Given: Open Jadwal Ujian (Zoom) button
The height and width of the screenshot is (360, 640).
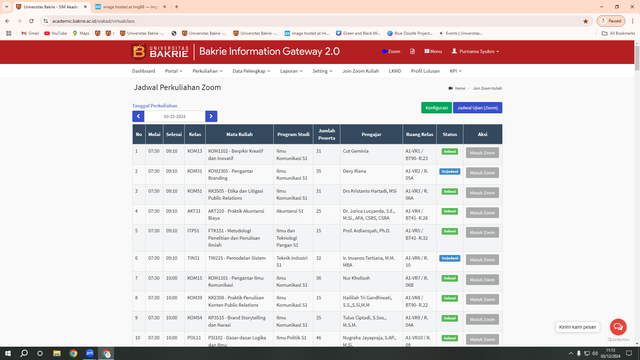Looking at the screenshot, I should coord(478,108).
